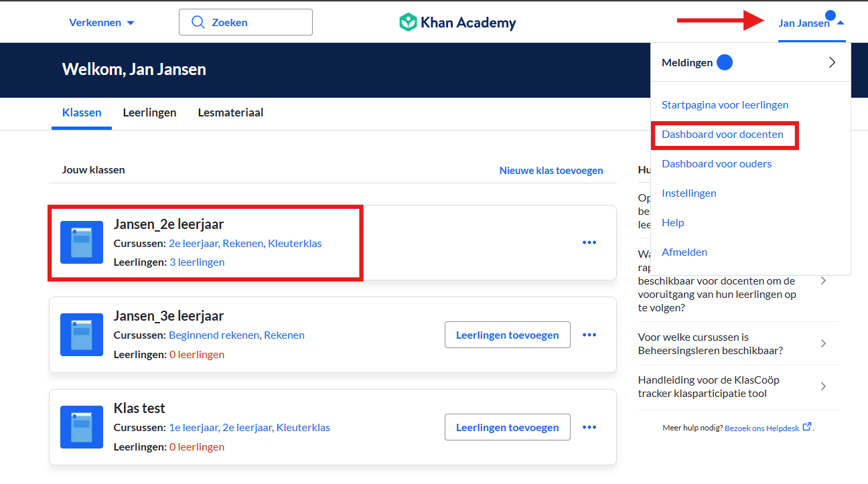868x484 pixels.
Task: Click the Meldingen label in the menu
Action: 687,62
